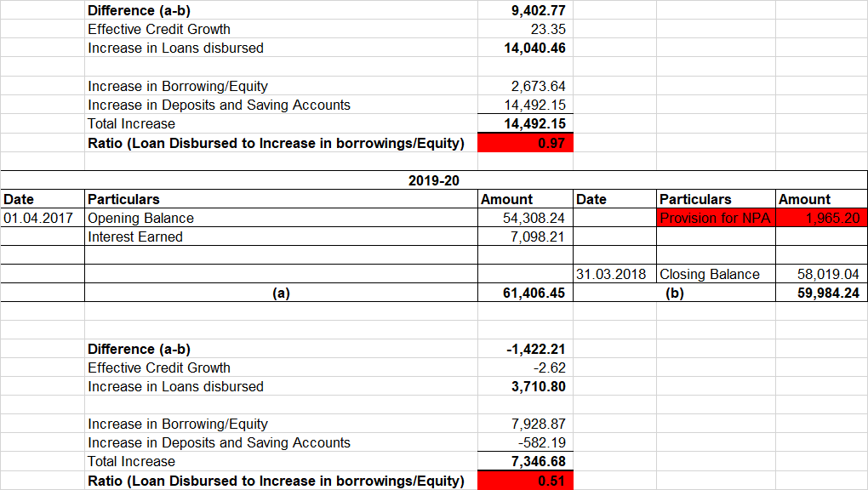The image size is (868, 490).
Task: Select the red Provision for NPA cell
Action: tap(715, 218)
